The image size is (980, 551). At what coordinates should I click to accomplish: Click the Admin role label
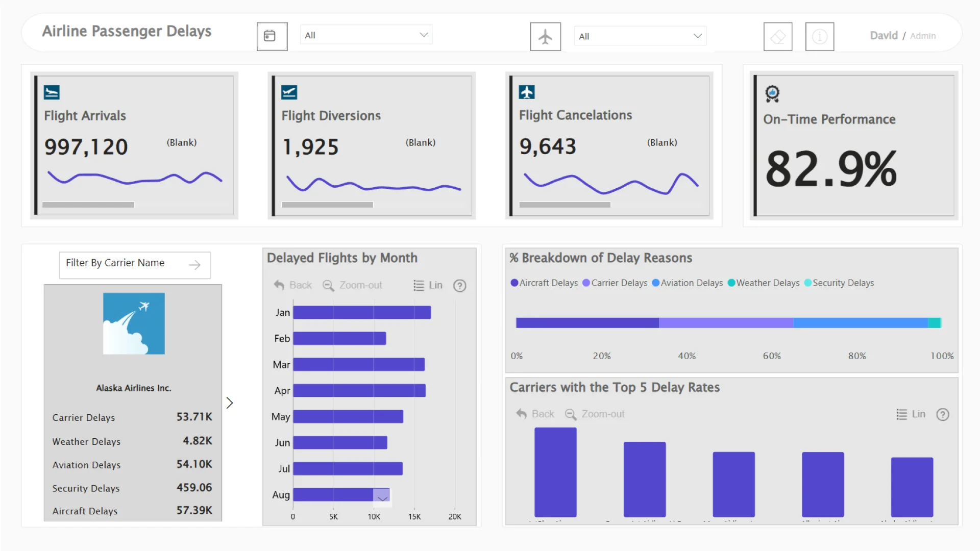[x=923, y=36]
